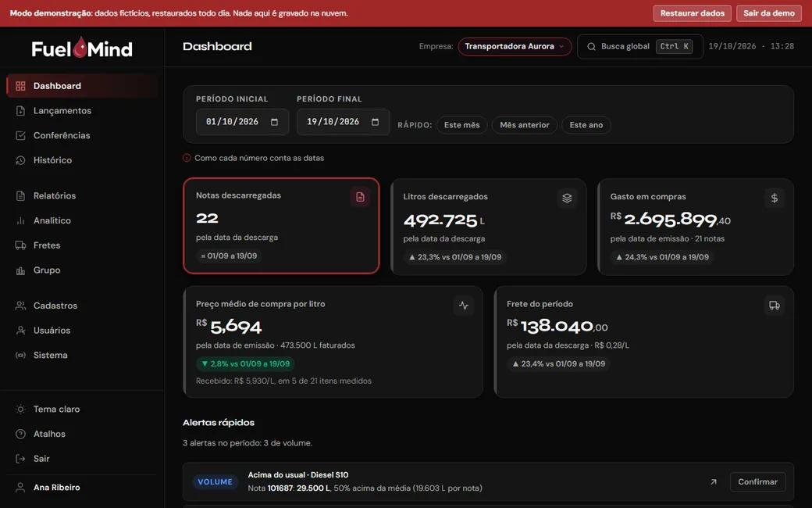
Task: Click the green 2,8% vs 01/09 a 19/09 badge
Action: tap(245, 364)
